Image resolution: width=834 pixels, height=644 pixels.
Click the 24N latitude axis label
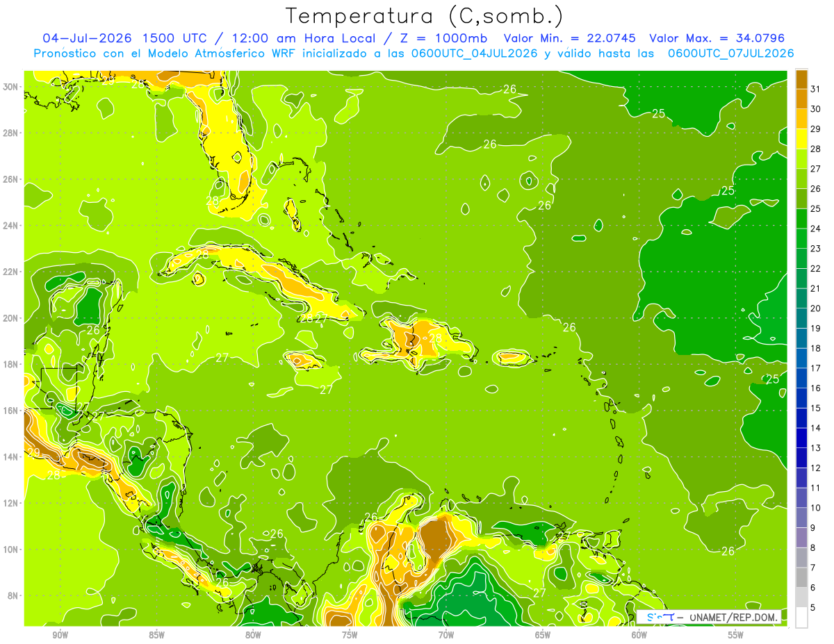pyautogui.click(x=11, y=226)
